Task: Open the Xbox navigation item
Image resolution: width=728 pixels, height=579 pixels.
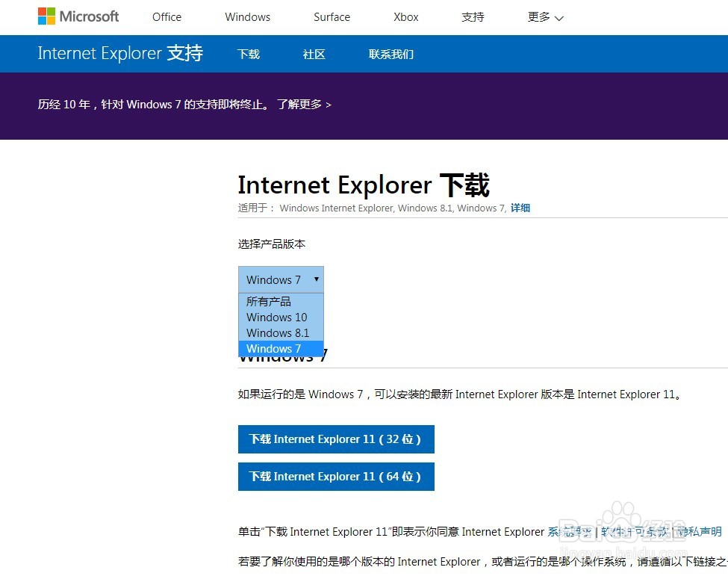Action: (405, 17)
